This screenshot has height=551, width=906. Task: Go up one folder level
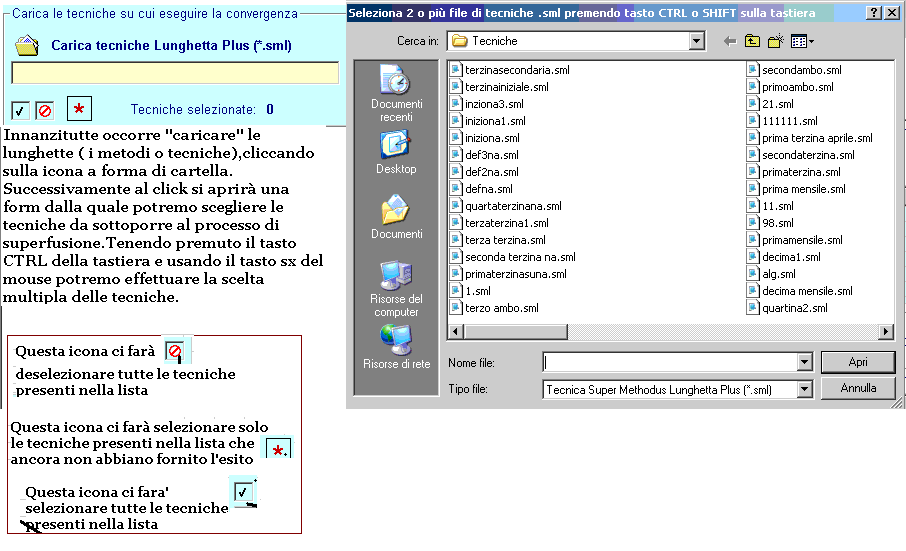click(752, 41)
